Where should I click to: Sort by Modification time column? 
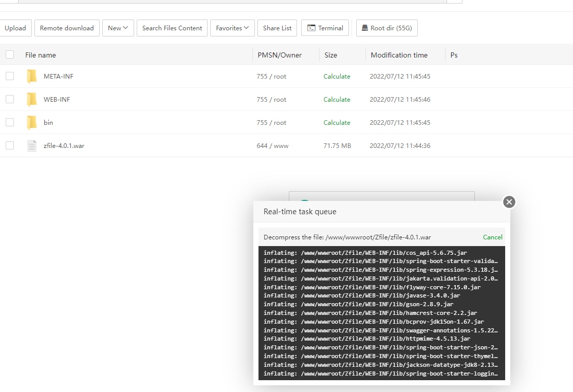pyautogui.click(x=399, y=55)
